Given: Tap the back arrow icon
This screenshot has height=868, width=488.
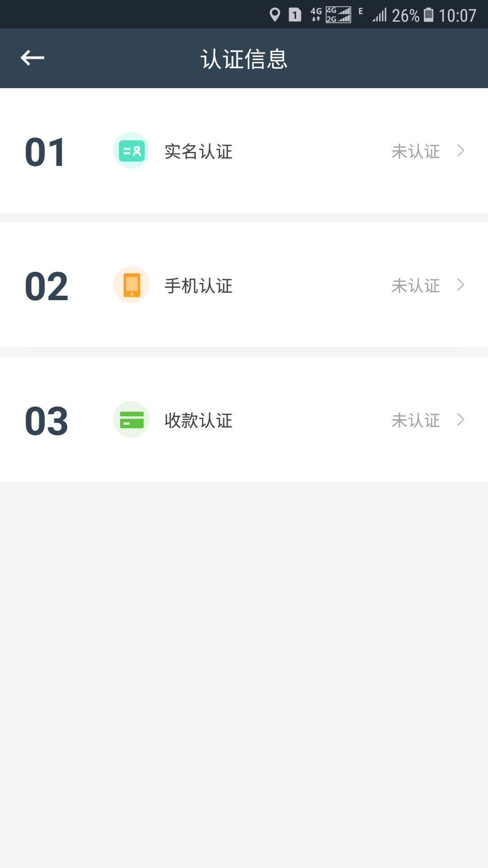Looking at the screenshot, I should pos(32,58).
